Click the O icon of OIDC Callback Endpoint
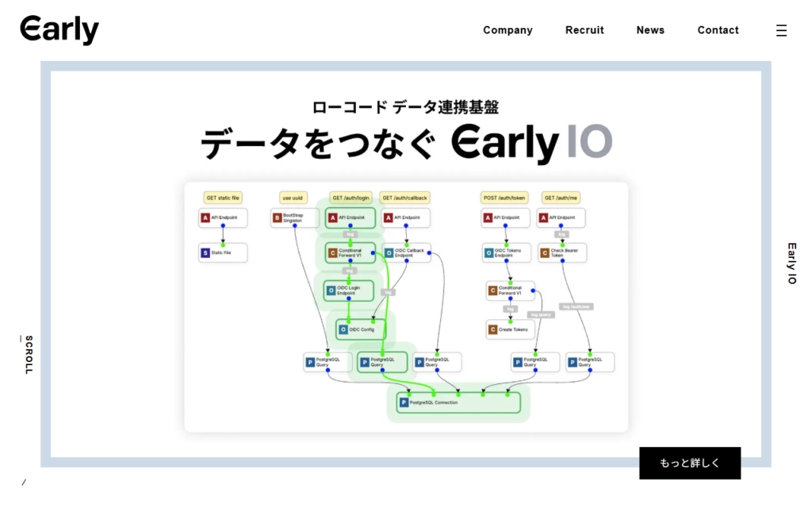This screenshot has height=508, width=812. point(389,253)
